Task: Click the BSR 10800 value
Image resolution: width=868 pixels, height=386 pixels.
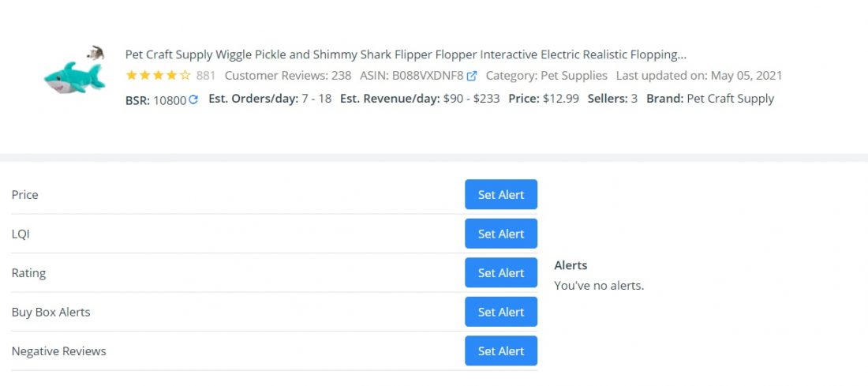Action: click(x=170, y=100)
